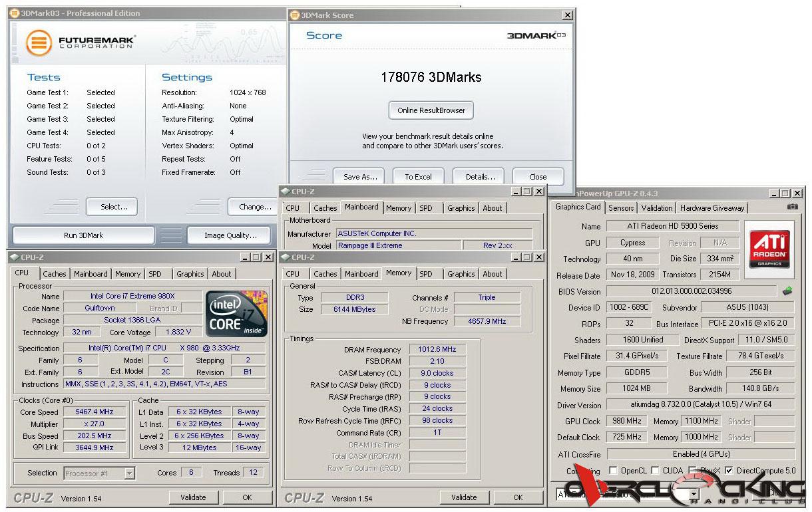812x512 pixels.
Task: Open About tab in the CPU-Z processor window
Action: pyautogui.click(x=222, y=274)
